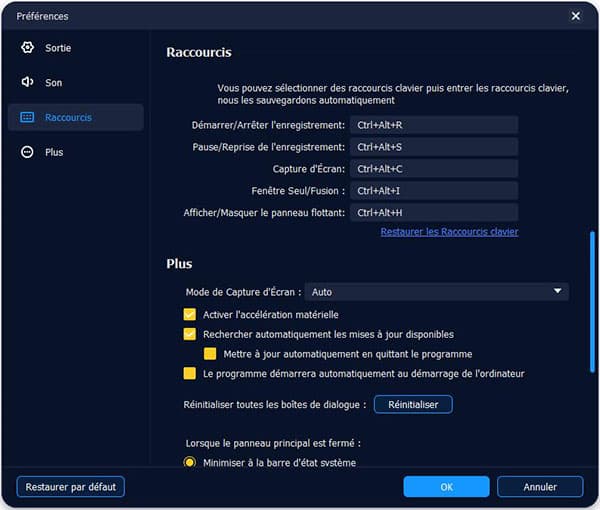This screenshot has height=510, width=600.
Task: Open the Mode de Capture d'Écran dropdown
Action: (x=436, y=292)
